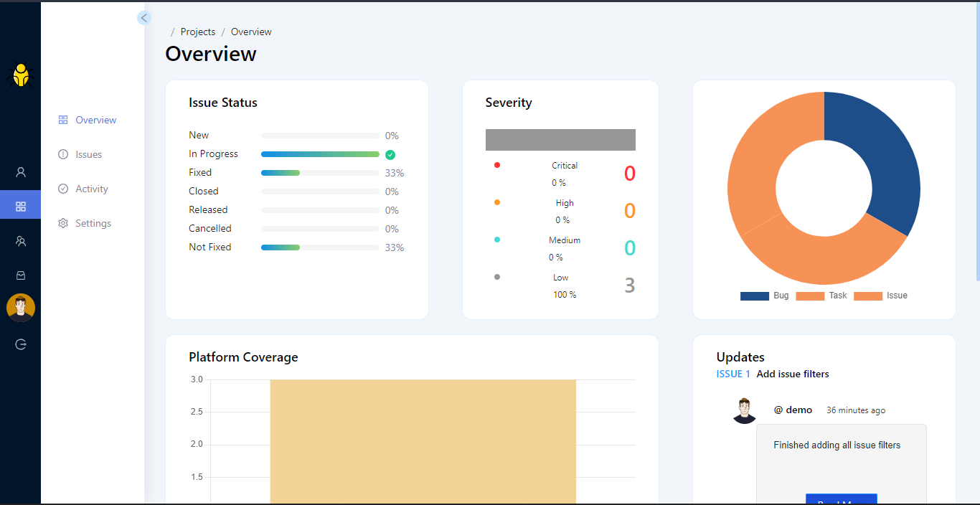Open Projects from the breadcrumb trail

pos(197,32)
